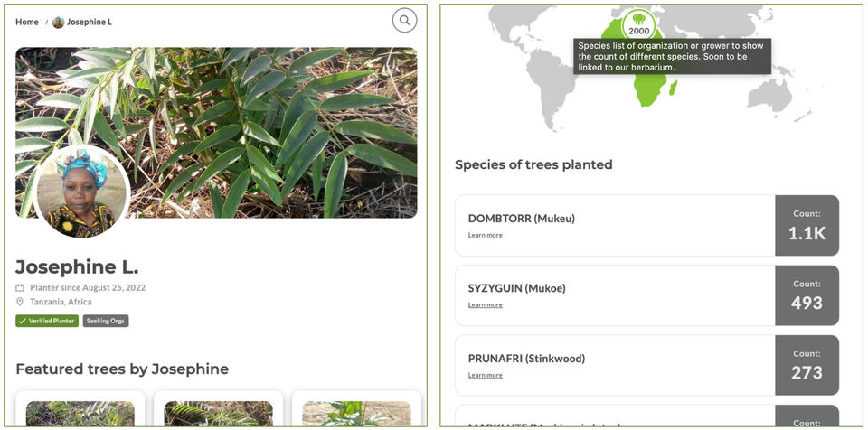The image size is (868, 430).
Task: Click the 1.1K count box for DOMBTORR
Action: click(807, 225)
